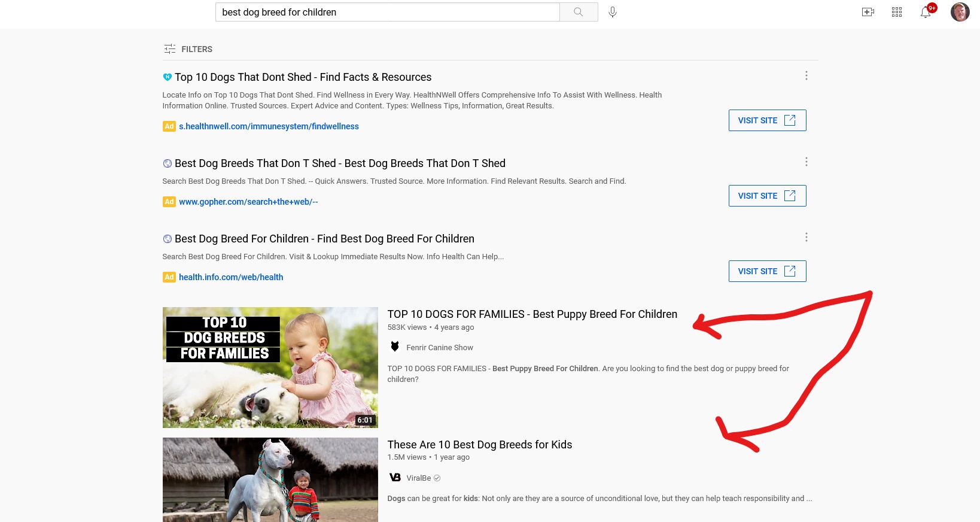Visit site for healthnwell ad
Image resolution: width=980 pixels, height=522 pixels.
767,120
